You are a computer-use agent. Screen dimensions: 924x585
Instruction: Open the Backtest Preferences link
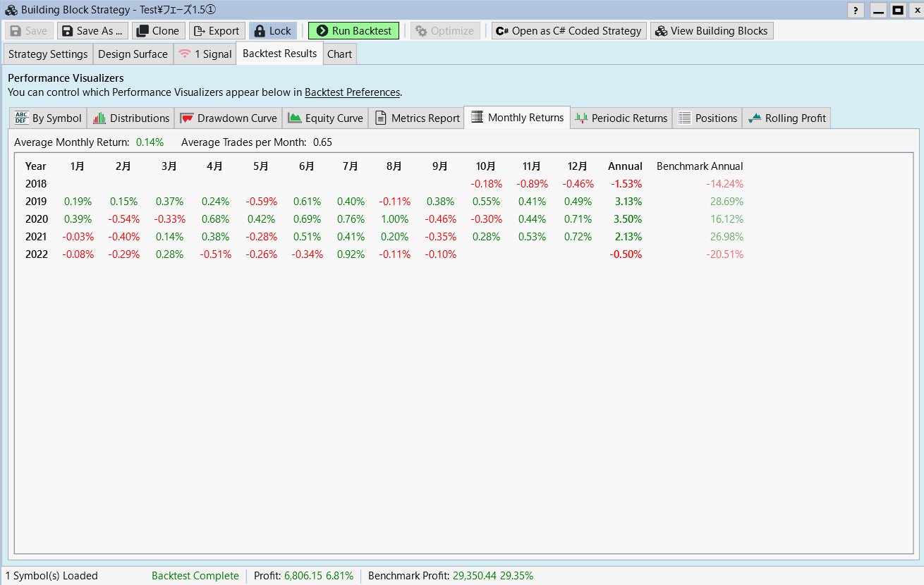pyautogui.click(x=352, y=92)
